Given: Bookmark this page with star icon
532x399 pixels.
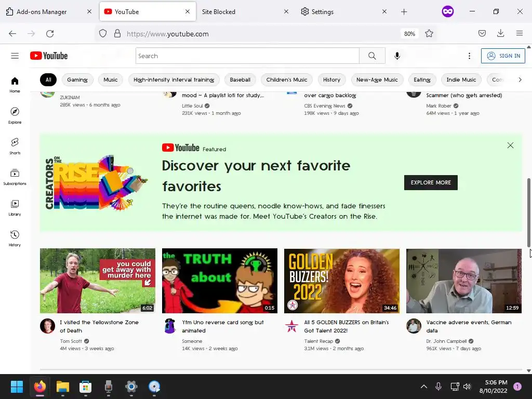Looking at the screenshot, I should [429, 33].
